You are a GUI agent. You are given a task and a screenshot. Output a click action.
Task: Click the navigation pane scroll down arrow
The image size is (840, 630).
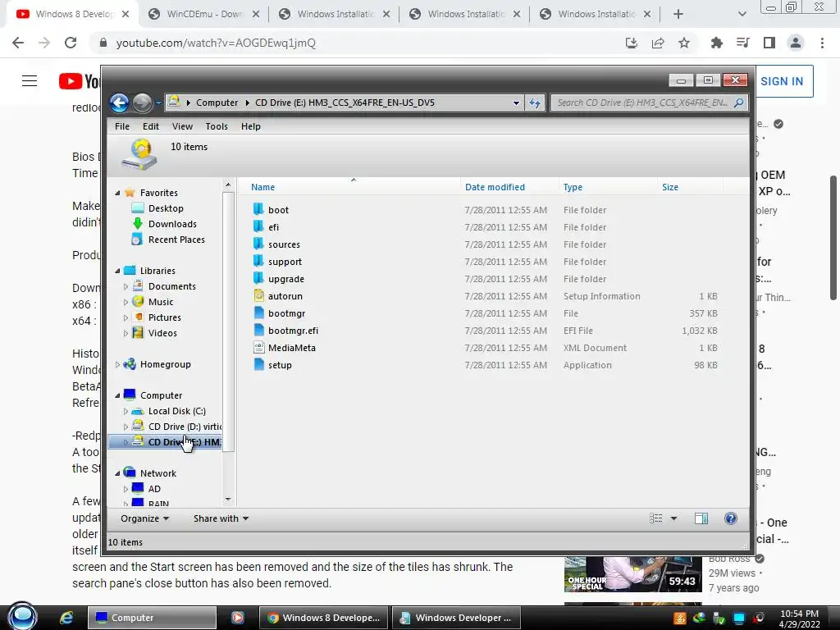228,500
